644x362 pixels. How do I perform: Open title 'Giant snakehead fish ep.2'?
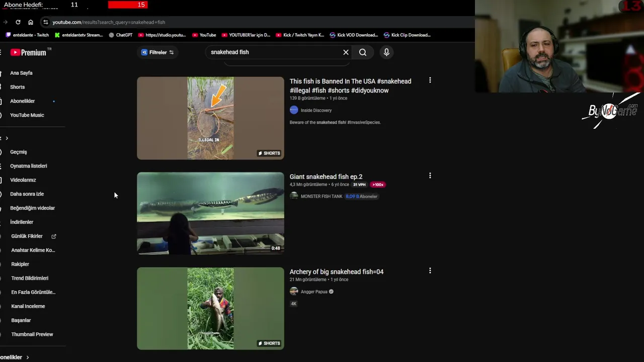pos(326,176)
